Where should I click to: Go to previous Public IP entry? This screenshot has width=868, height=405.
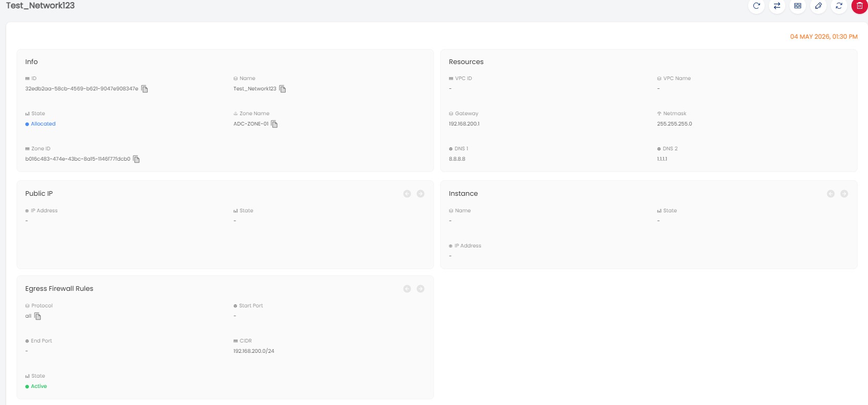407,194
